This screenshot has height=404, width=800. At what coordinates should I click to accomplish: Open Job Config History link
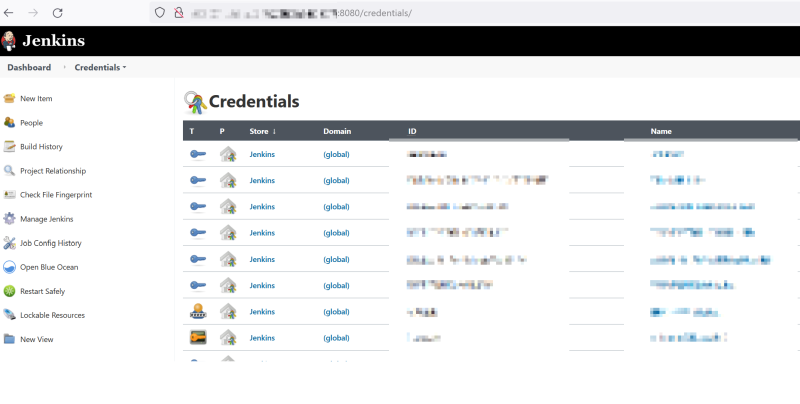coord(51,243)
